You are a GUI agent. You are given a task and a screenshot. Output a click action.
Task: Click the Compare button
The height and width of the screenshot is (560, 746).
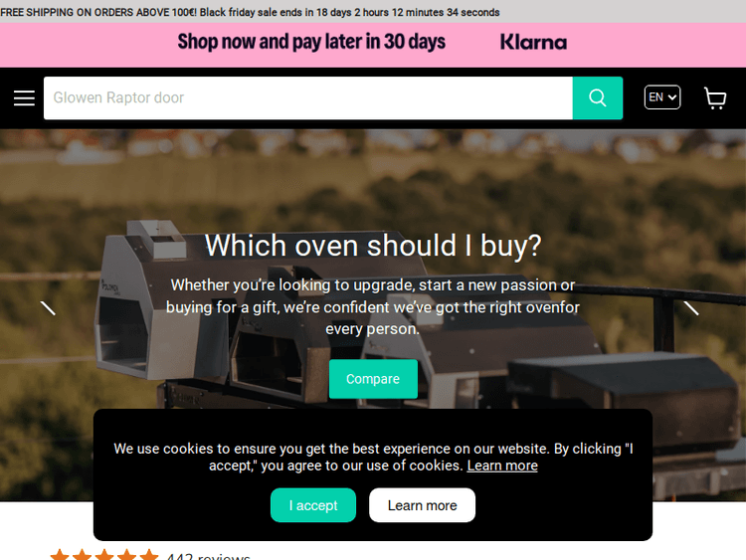point(373,379)
